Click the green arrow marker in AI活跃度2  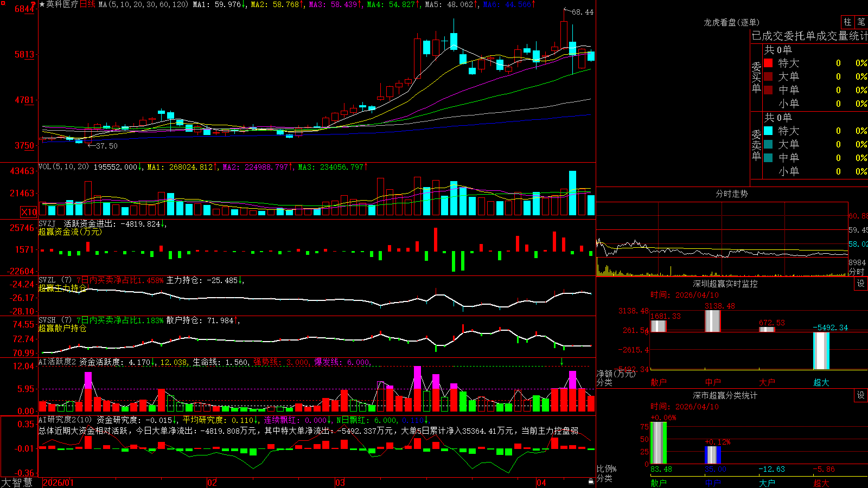click(562, 362)
